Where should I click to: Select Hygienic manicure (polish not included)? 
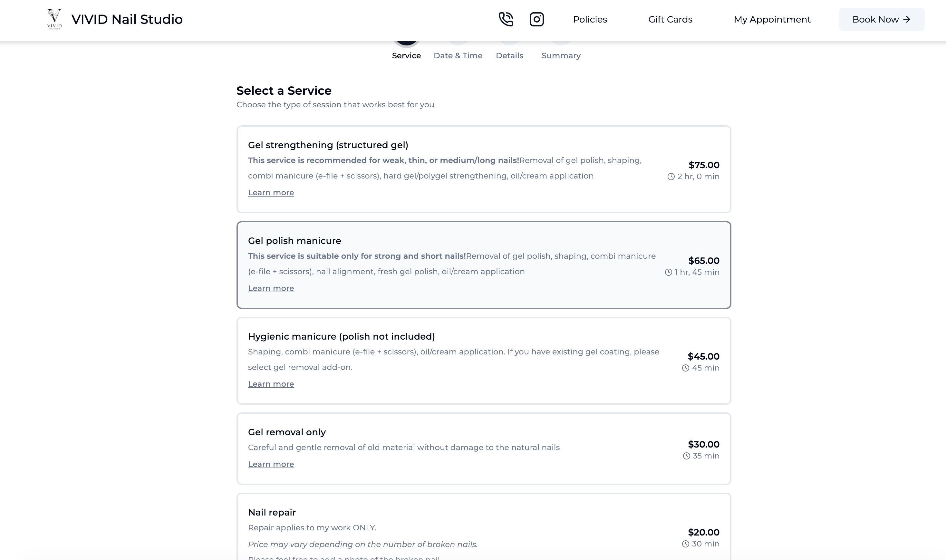coord(484,361)
